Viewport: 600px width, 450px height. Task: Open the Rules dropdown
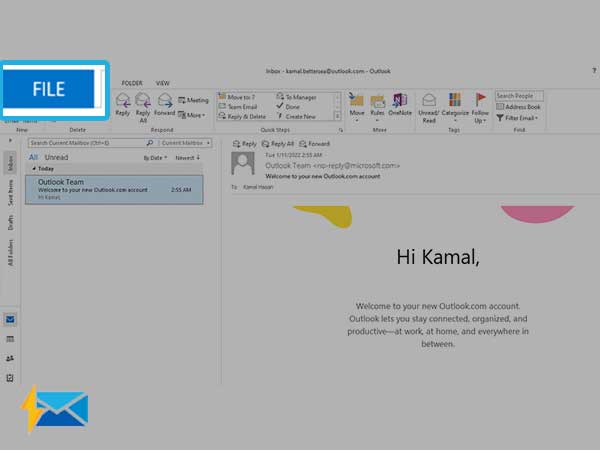(377, 108)
